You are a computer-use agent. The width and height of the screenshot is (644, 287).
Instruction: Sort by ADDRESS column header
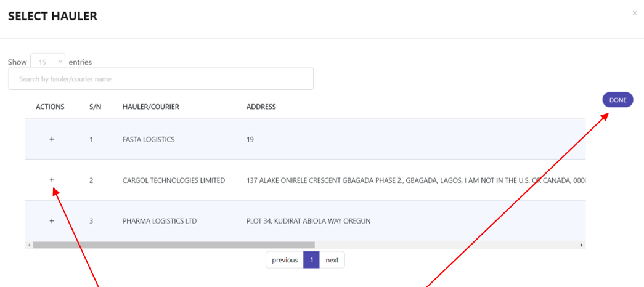261,107
